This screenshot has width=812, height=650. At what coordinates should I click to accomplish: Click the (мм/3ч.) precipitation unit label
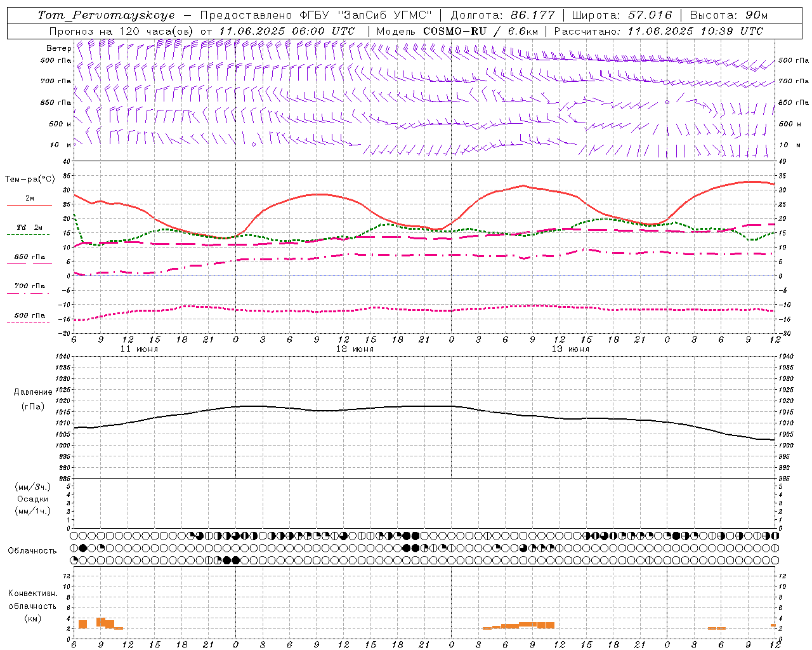[32, 487]
